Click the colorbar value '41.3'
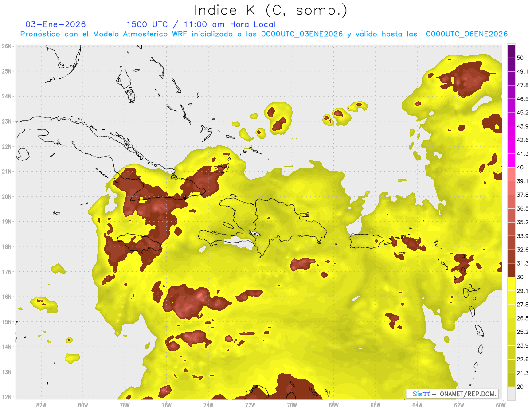Image resolution: width=532 pixels, height=411 pixels. 522,154
